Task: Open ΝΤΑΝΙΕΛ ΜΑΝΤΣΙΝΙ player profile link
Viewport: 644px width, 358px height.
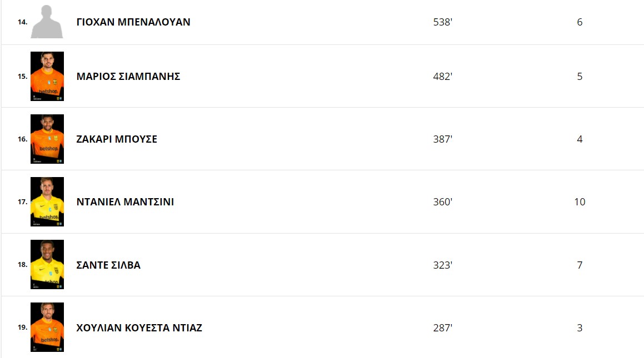Action: 125,202
